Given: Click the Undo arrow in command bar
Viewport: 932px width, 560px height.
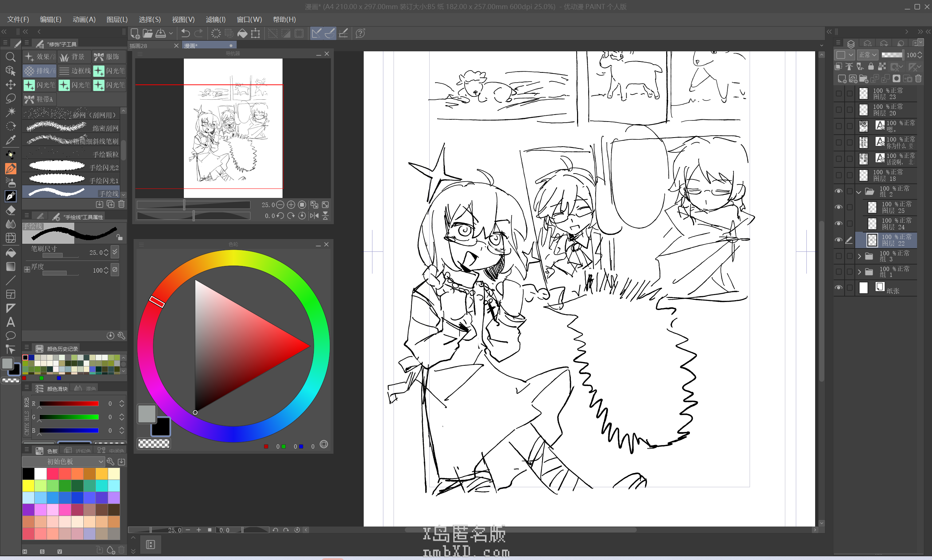Looking at the screenshot, I should click(x=185, y=33).
